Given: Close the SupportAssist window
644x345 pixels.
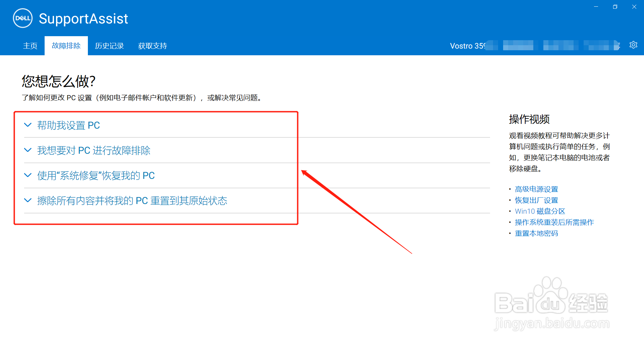Looking at the screenshot, I should [634, 7].
